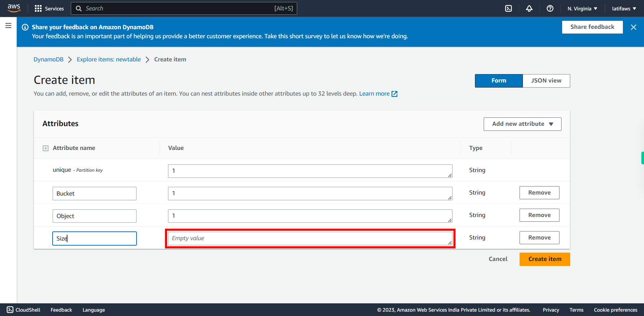Focus the unique partition key value field
The width and height of the screenshot is (644, 316).
coord(310,171)
